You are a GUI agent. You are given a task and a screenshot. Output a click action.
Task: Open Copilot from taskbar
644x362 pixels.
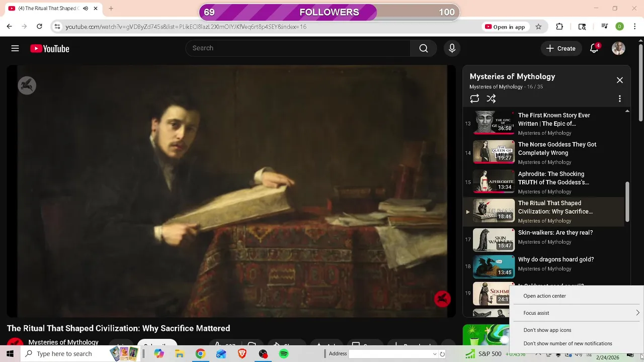click(x=159, y=354)
